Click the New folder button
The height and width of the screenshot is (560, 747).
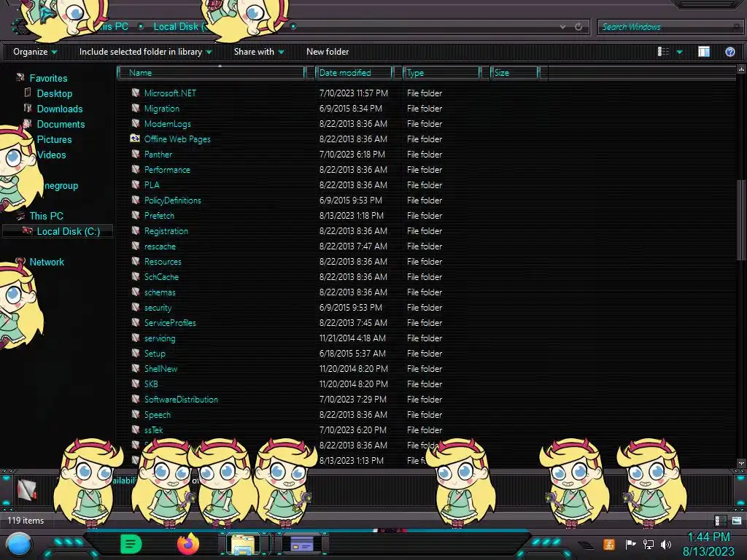(328, 52)
